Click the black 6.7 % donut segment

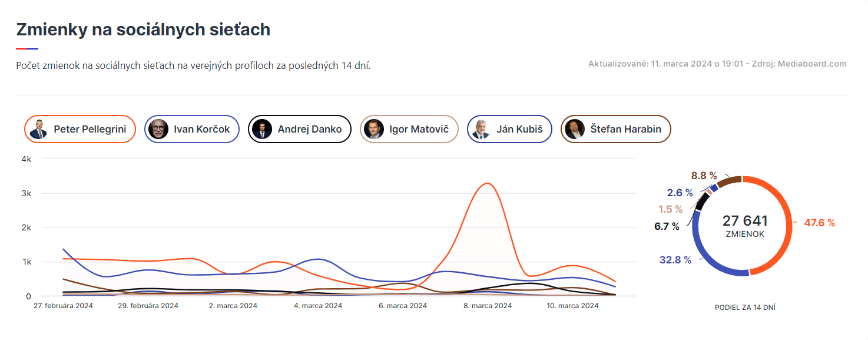702,201
